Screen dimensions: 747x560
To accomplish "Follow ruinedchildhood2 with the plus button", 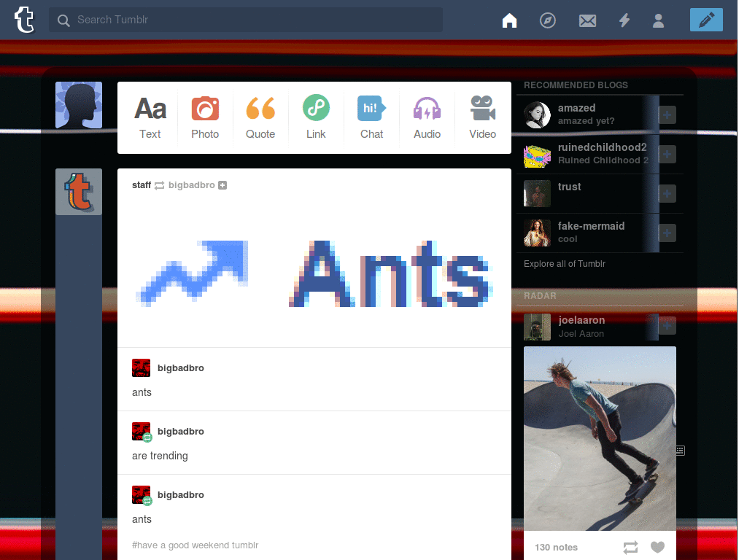I will coord(667,155).
